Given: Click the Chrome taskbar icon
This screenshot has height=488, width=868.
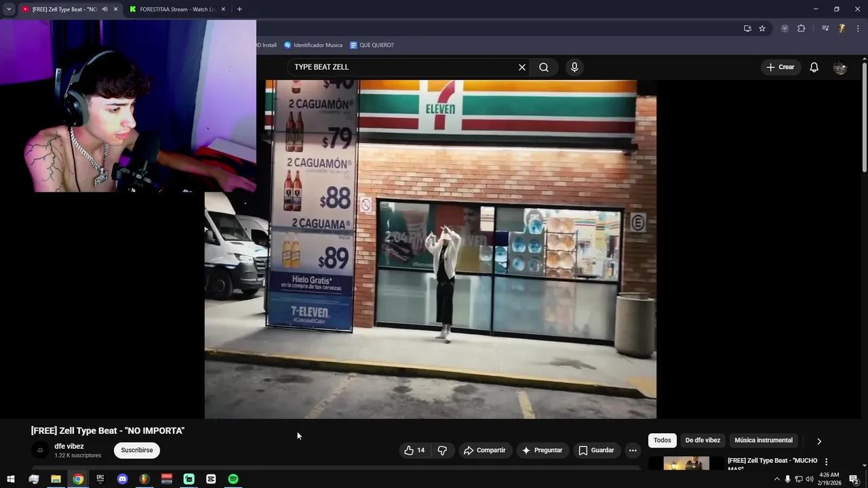Looking at the screenshot, I should point(78,479).
